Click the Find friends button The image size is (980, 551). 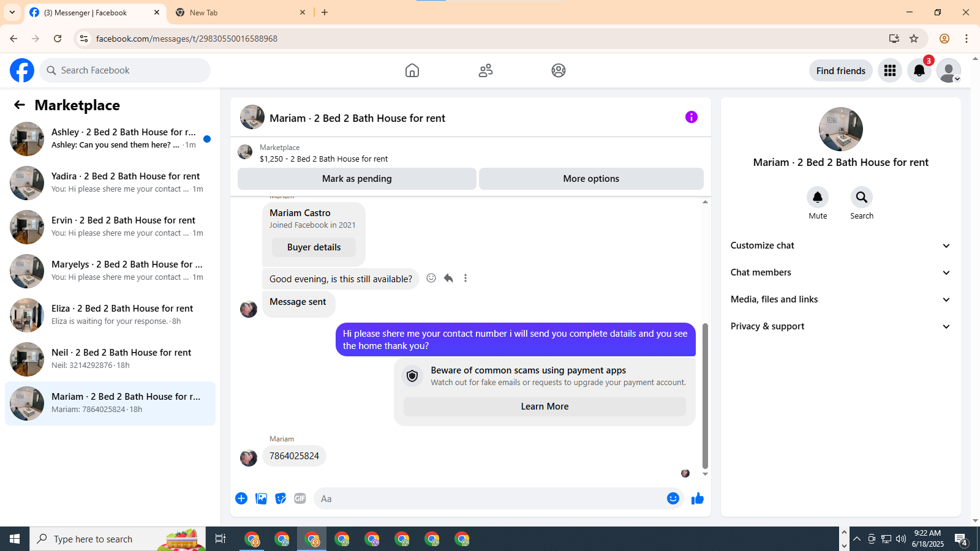841,70
